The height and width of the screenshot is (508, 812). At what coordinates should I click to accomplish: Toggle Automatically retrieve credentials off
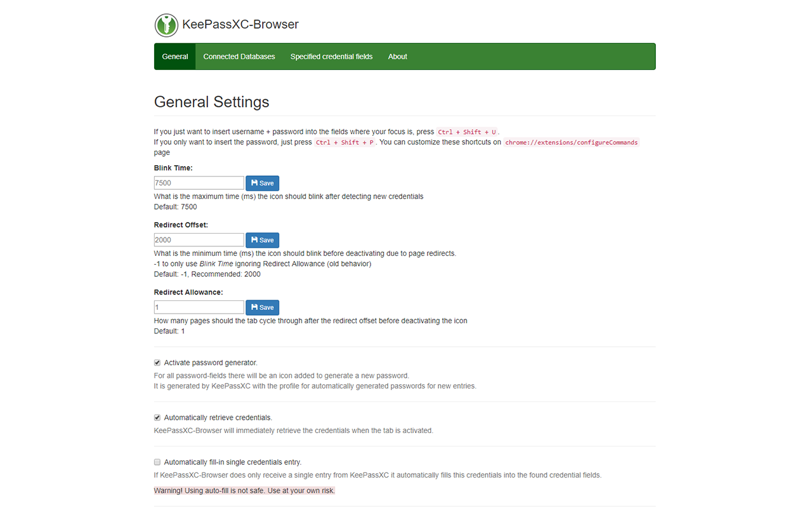(x=157, y=417)
